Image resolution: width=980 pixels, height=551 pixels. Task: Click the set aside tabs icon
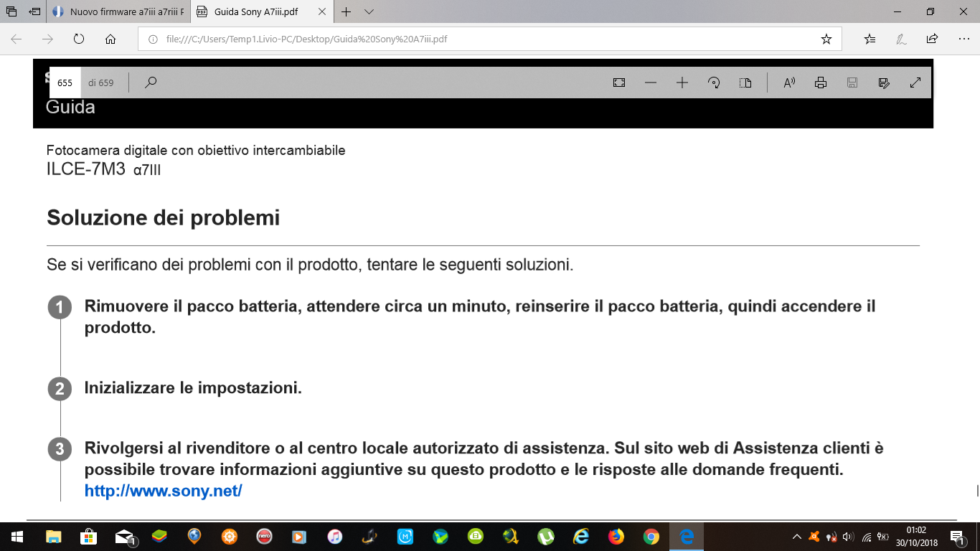pos(34,11)
